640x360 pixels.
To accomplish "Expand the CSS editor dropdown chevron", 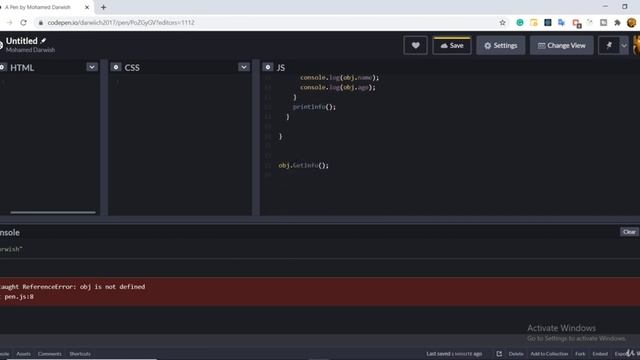I will 244,67.
